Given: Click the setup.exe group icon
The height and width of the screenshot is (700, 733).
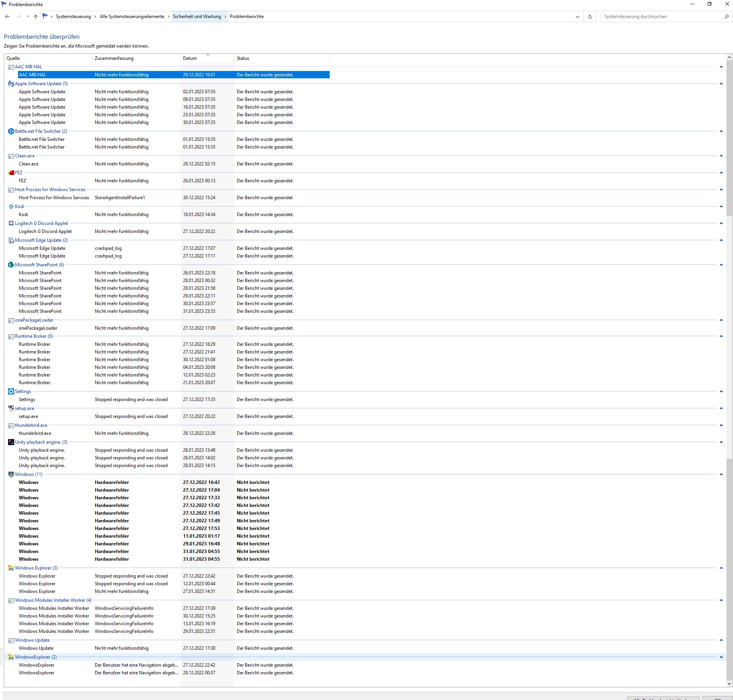Looking at the screenshot, I should point(11,408).
